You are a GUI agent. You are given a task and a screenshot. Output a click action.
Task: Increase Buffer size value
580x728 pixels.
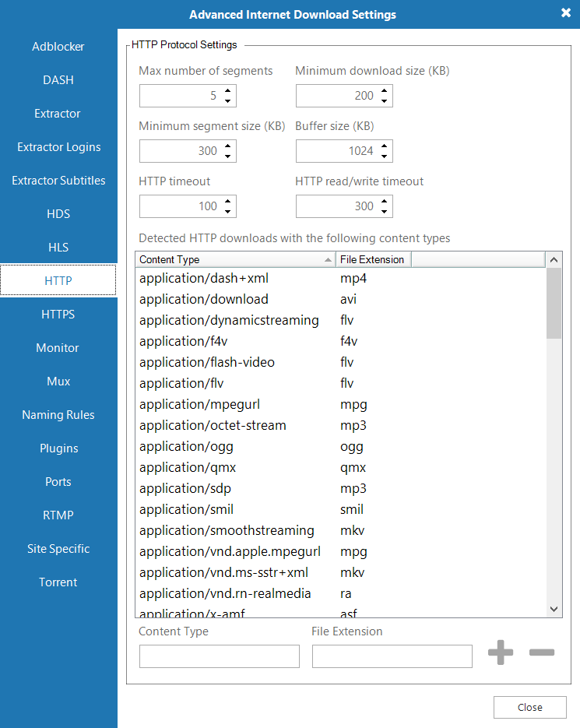click(x=384, y=146)
